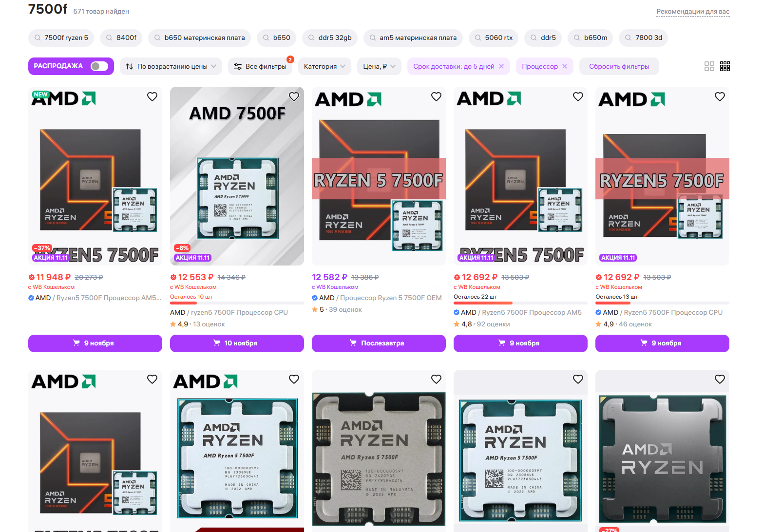Click the crossed-out price 14 346 ₽
Screen dimensions: 763x532
(231, 277)
